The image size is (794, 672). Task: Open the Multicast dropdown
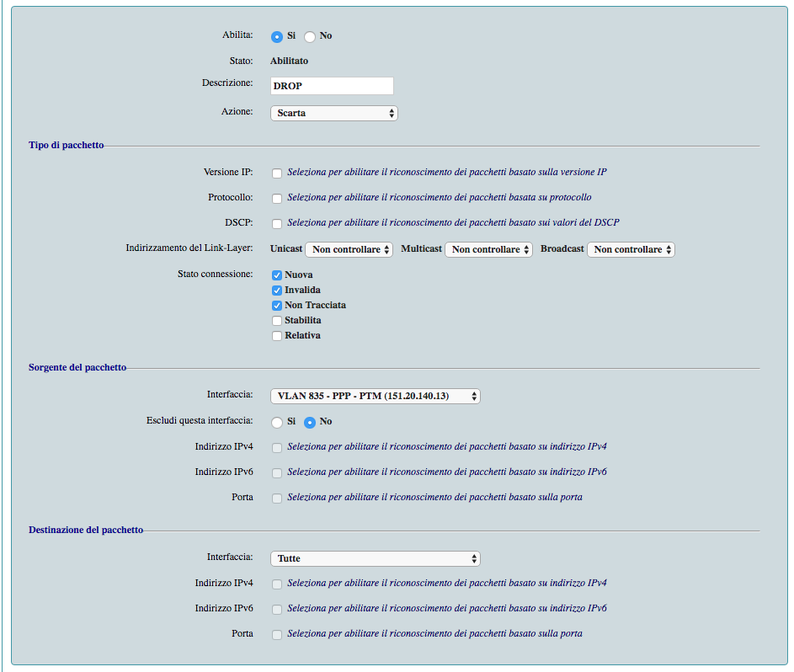click(x=488, y=249)
